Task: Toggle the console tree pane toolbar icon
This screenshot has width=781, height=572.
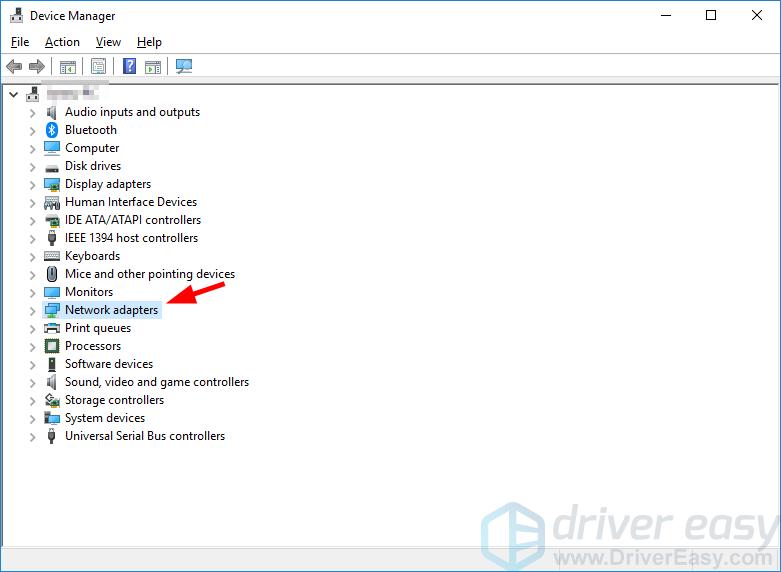Action: (x=68, y=66)
